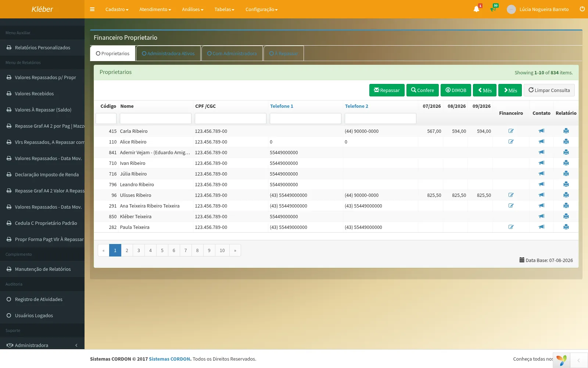Screen dimensions: 588x368
Task: Click Contato megaphone icon for Ivan Ribeiro
Action: coord(541,163)
